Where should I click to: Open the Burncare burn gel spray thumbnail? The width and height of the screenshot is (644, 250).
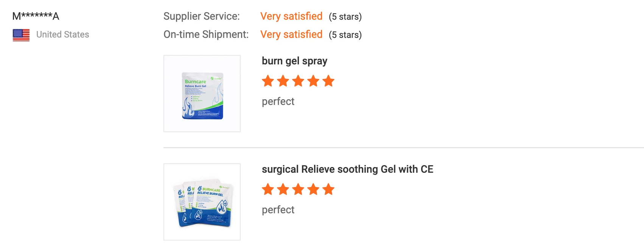click(202, 94)
